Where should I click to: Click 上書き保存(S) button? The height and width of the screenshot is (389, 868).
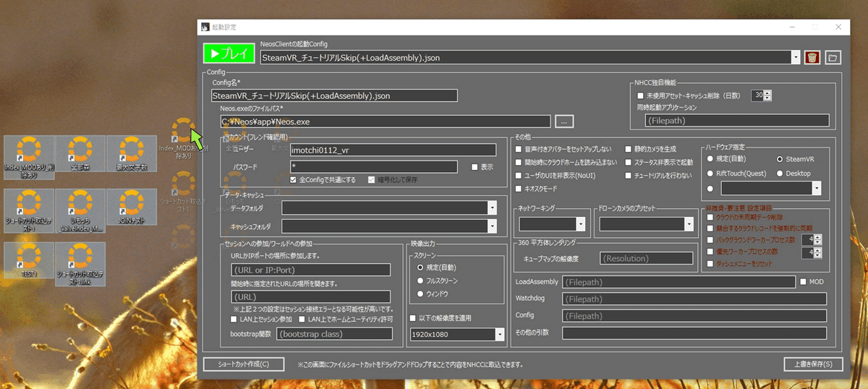pos(813,364)
